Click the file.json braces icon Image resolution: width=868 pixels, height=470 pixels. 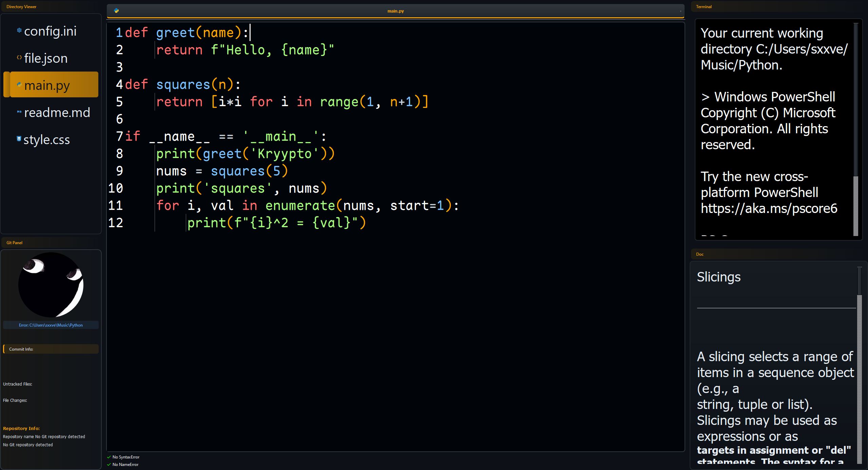pos(19,58)
